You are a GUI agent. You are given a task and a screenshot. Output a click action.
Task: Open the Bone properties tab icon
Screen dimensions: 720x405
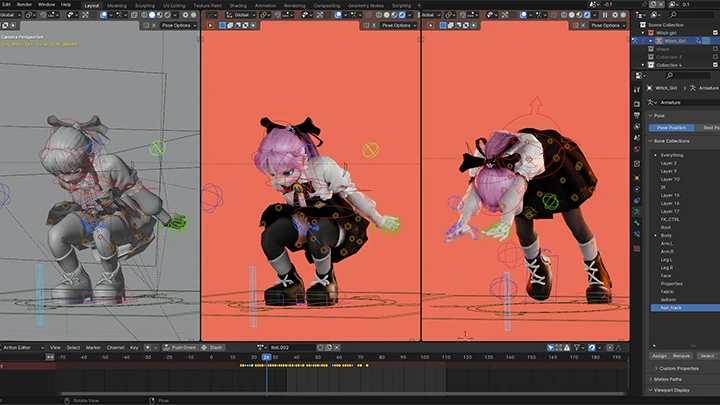click(637, 223)
